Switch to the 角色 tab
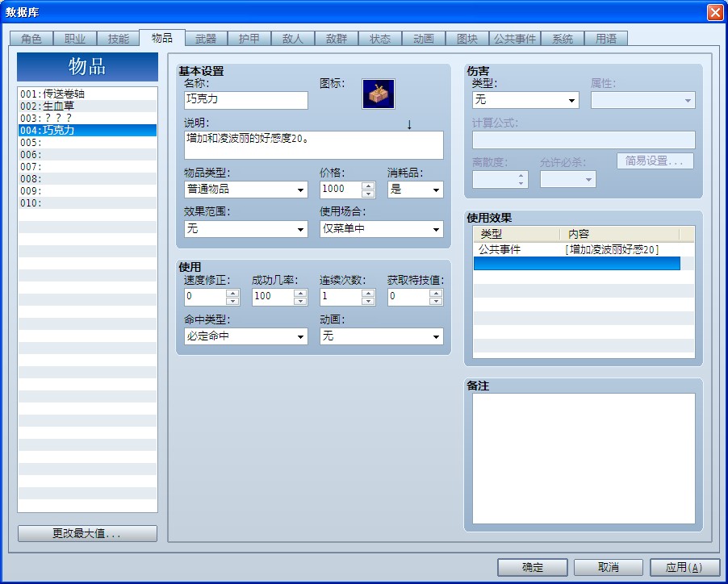Screen dimensions: 728x584 31,39
